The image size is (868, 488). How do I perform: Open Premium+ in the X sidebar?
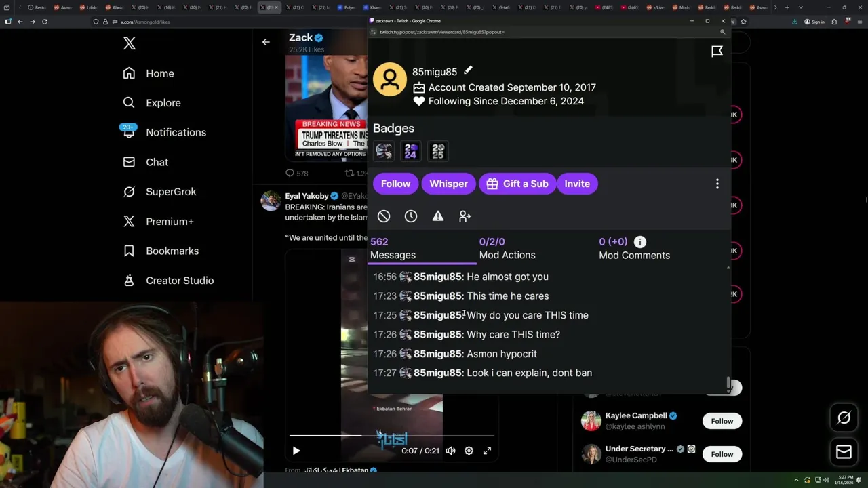point(158,221)
